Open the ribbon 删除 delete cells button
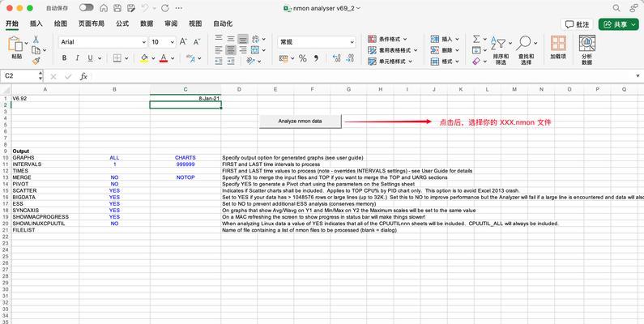 [445, 50]
